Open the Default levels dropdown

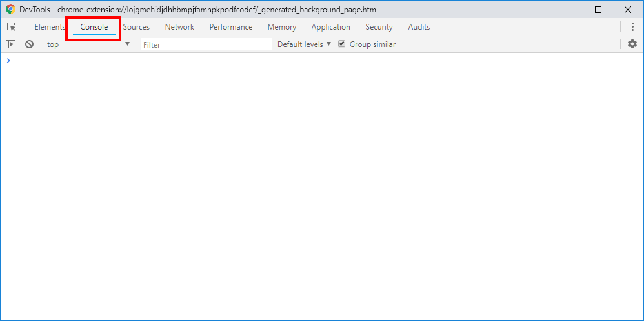tap(305, 44)
